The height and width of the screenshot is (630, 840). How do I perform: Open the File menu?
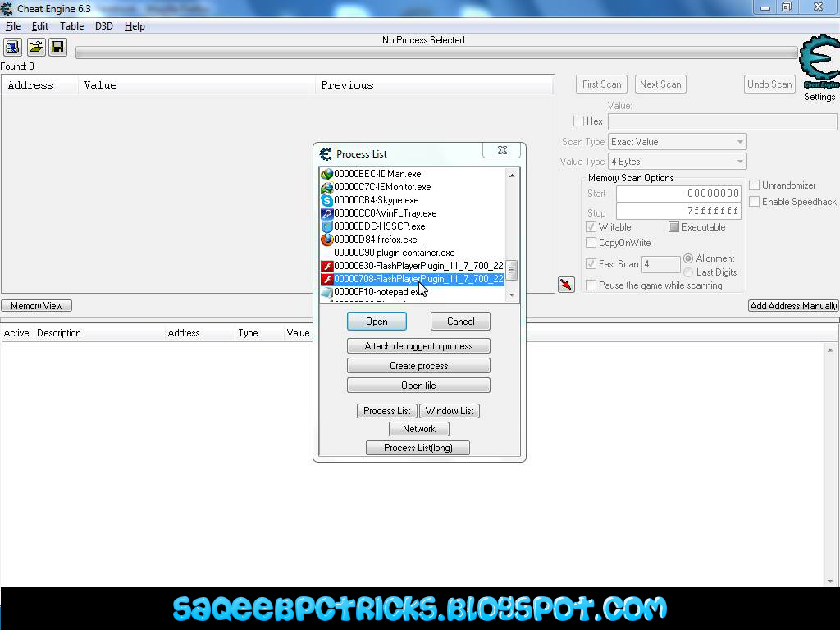(13, 26)
